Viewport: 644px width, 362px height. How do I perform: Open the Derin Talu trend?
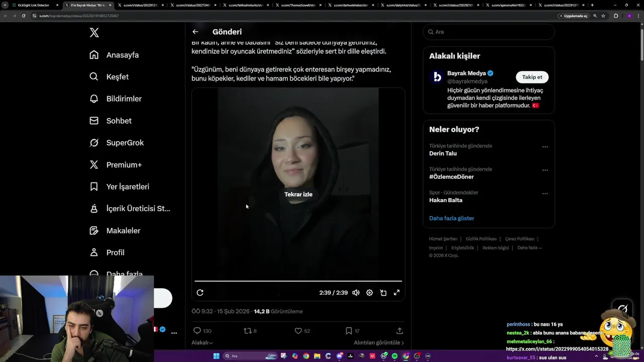click(443, 153)
